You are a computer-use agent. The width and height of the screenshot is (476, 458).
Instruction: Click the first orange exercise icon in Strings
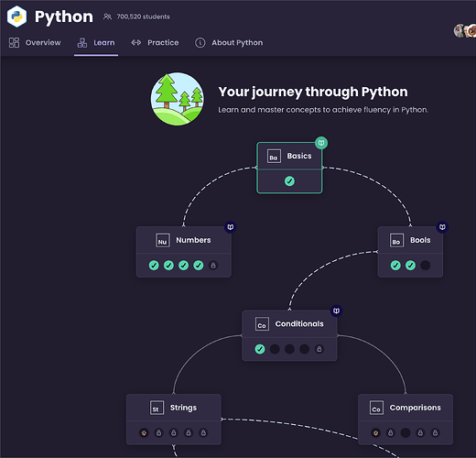(x=144, y=432)
